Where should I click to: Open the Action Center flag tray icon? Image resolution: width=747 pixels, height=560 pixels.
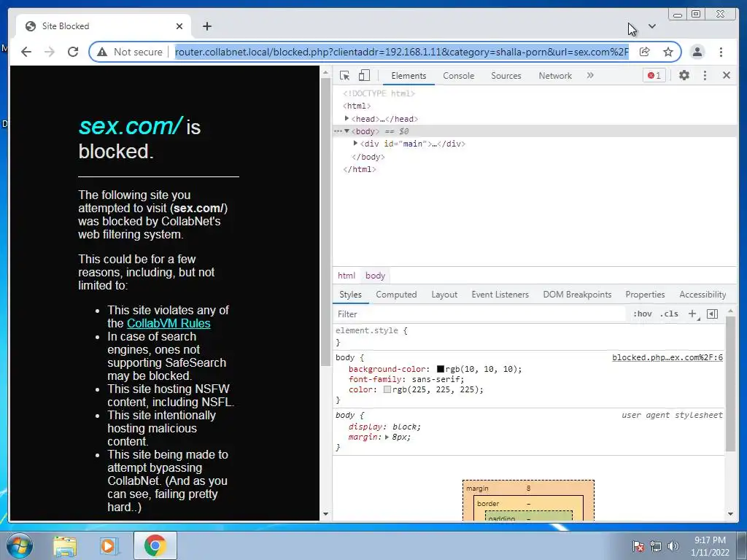pyautogui.click(x=638, y=546)
